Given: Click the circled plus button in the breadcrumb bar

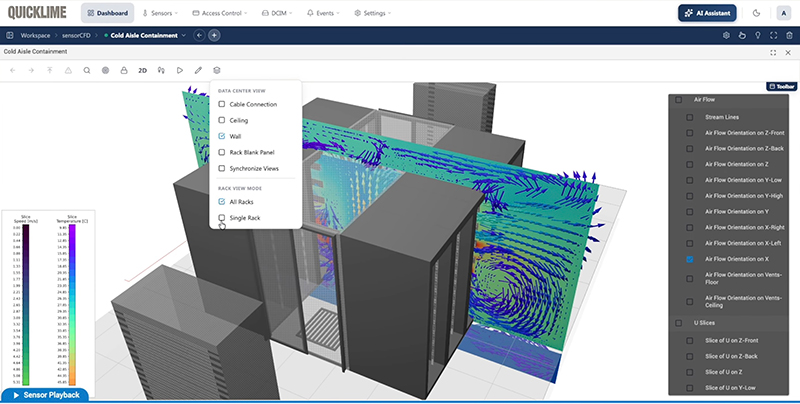Looking at the screenshot, I should (x=214, y=35).
